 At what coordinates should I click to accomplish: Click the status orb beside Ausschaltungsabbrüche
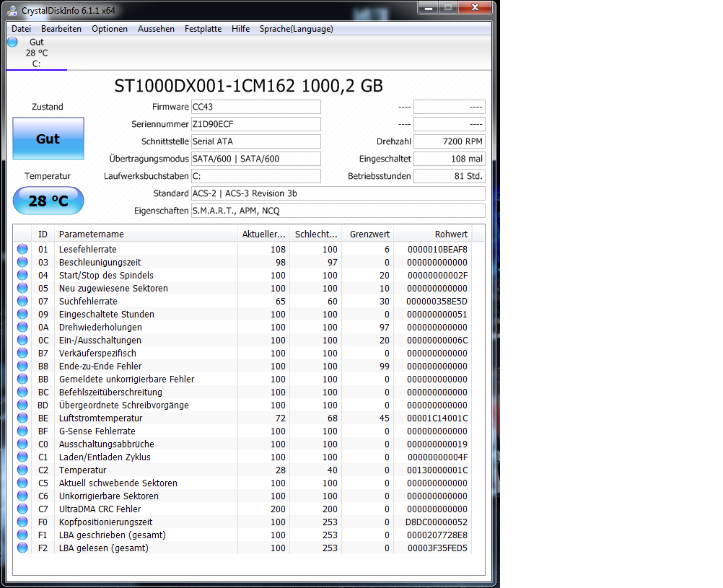point(22,444)
